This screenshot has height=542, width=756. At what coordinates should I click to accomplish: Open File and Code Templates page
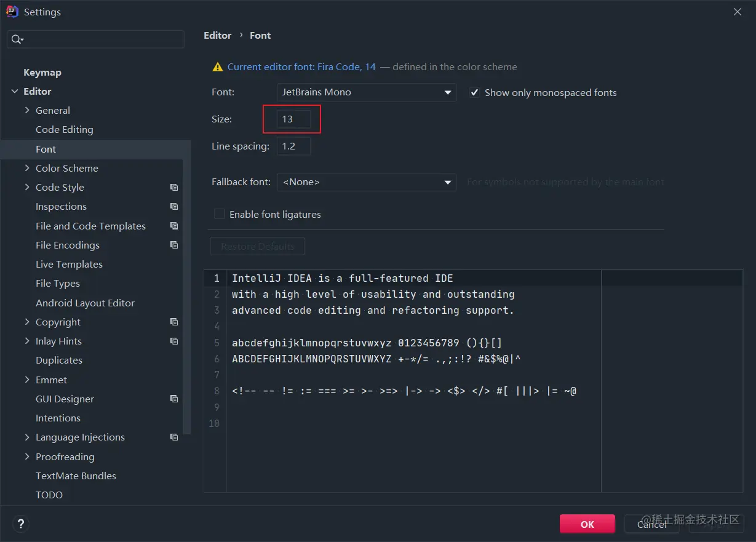pos(90,226)
